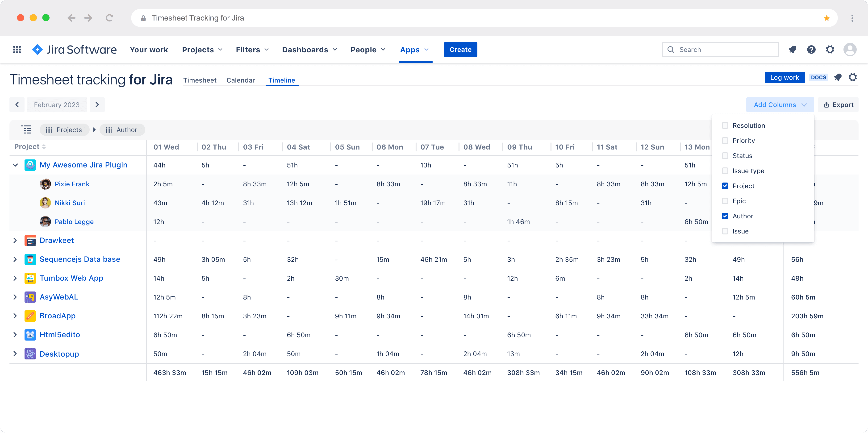The height and width of the screenshot is (433, 868).
Task: Click the Create button
Action: [460, 50]
